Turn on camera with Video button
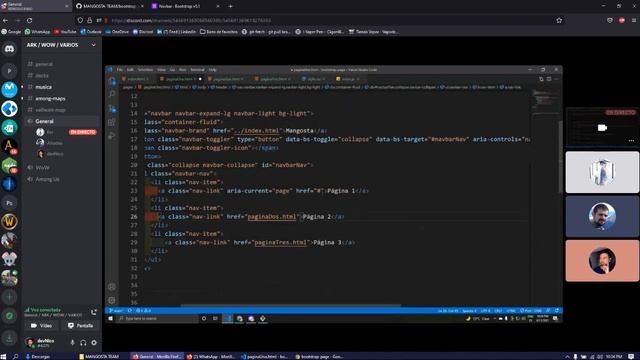This screenshot has height=360, width=640. click(x=41, y=325)
